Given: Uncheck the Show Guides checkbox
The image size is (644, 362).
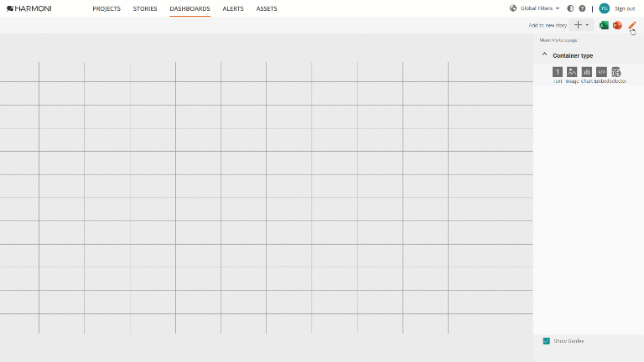Looking at the screenshot, I should tap(546, 341).
